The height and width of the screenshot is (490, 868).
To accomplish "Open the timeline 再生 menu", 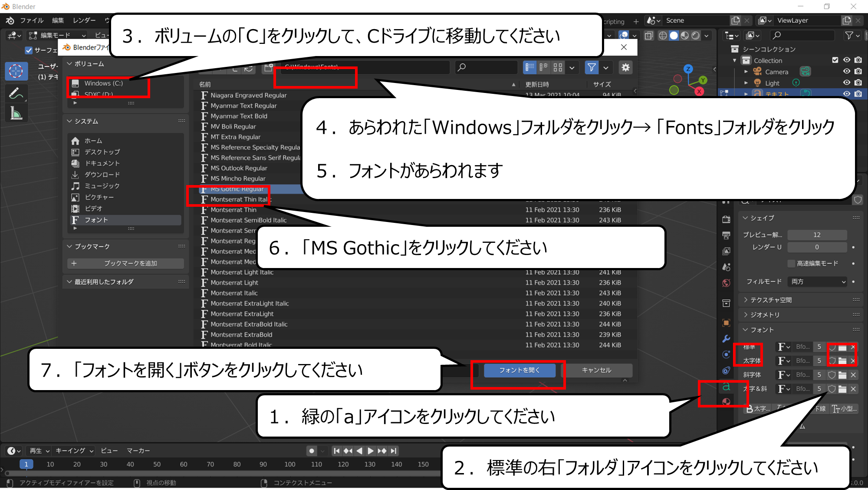I will tap(39, 451).
